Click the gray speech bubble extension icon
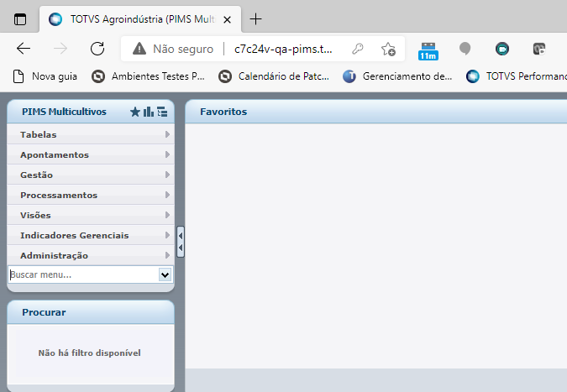Viewport: 567px width, 392px height. click(x=465, y=49)
